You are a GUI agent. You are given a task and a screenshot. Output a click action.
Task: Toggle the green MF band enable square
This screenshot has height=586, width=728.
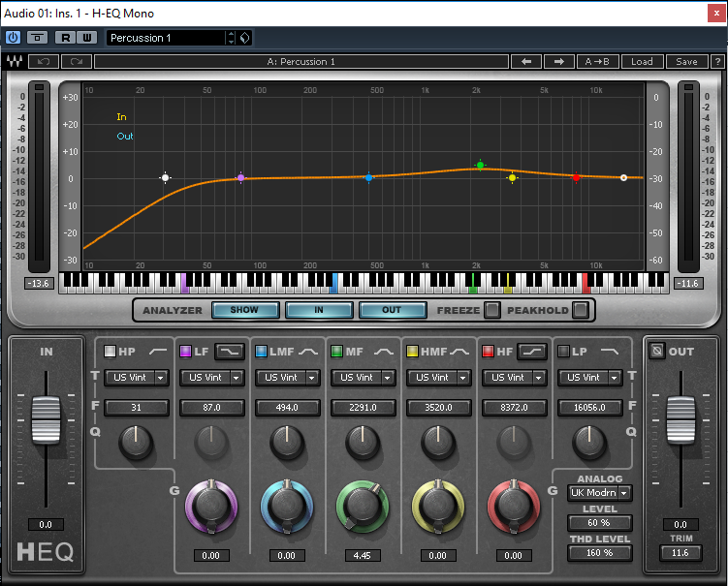336,352
